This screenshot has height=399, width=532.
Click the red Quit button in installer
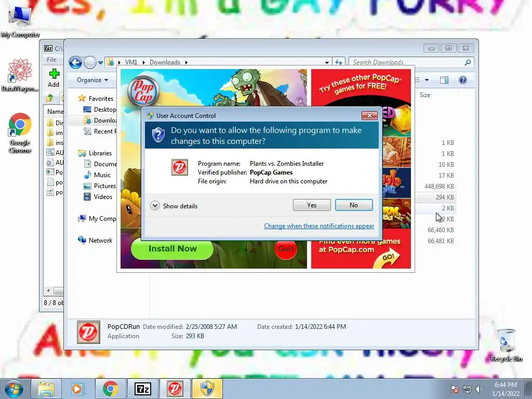(286, 249)
